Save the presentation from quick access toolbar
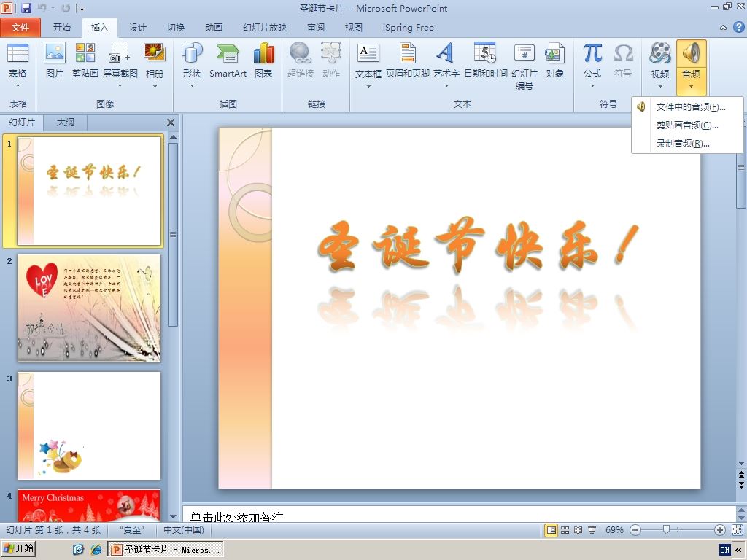 point(26,7)
